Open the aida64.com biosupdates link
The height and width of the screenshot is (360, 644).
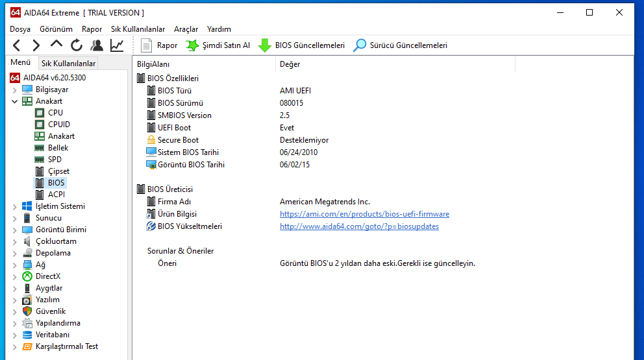tap(359, 226)
